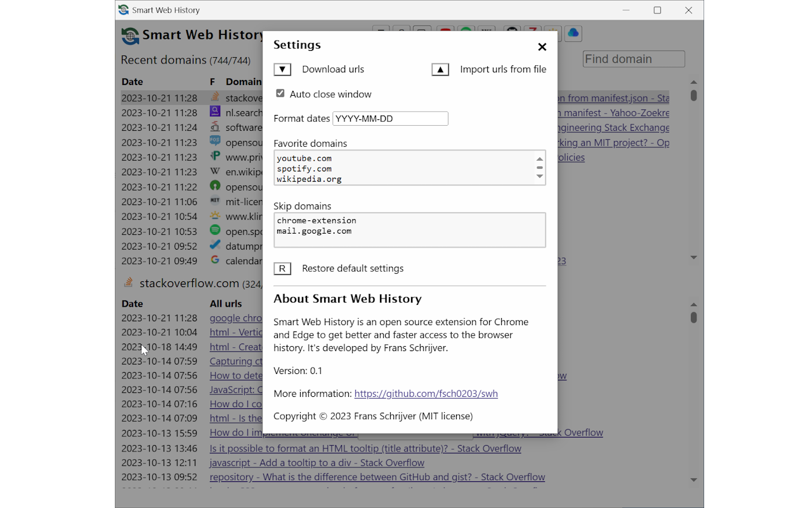This screenshot has height=508, width=812.
Task: Click the Stack Overflow icon beside stackoverflow.com heading
Action: [x=128, y=283]
